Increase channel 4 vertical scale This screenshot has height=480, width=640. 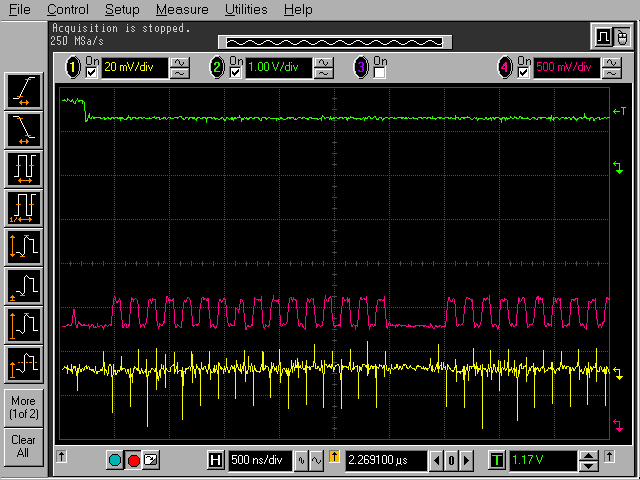pos(611,62)
